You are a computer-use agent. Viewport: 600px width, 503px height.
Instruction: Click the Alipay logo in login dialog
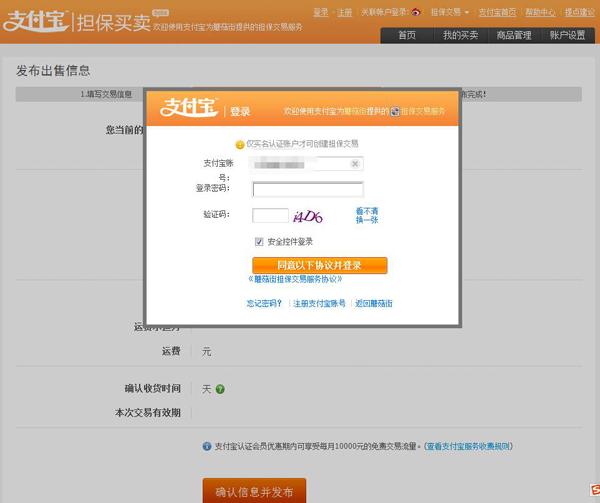189,107
